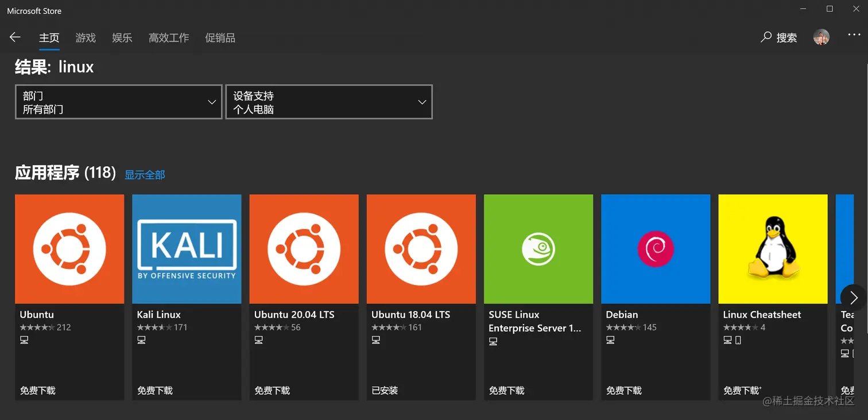This screenshot has height=420, width=868.
Task: Open the user profile avatar
Action: click(821, 37)
